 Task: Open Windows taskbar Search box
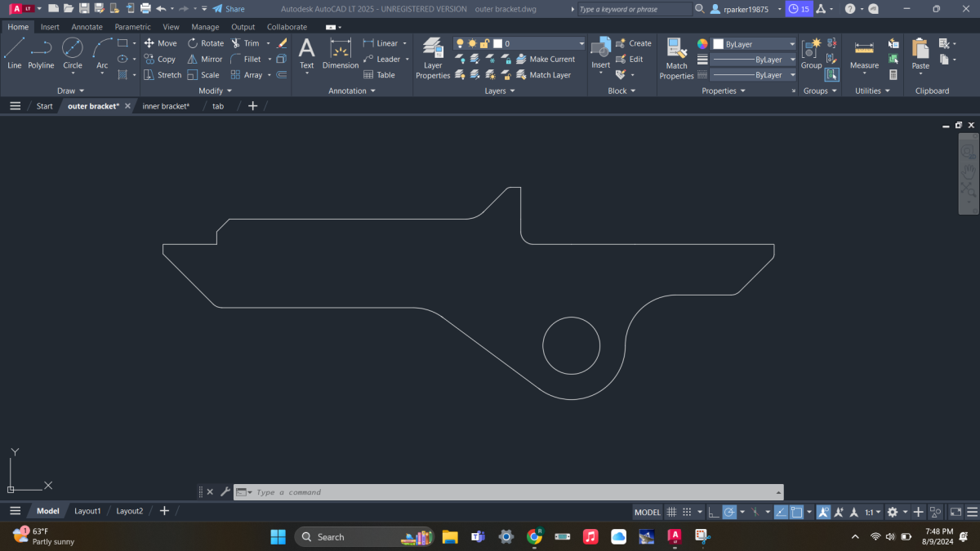point(363,536)
